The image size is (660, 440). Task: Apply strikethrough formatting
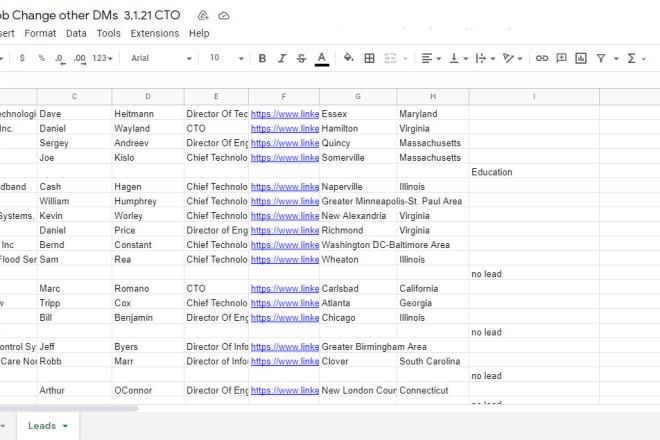(x=301, y=58)
